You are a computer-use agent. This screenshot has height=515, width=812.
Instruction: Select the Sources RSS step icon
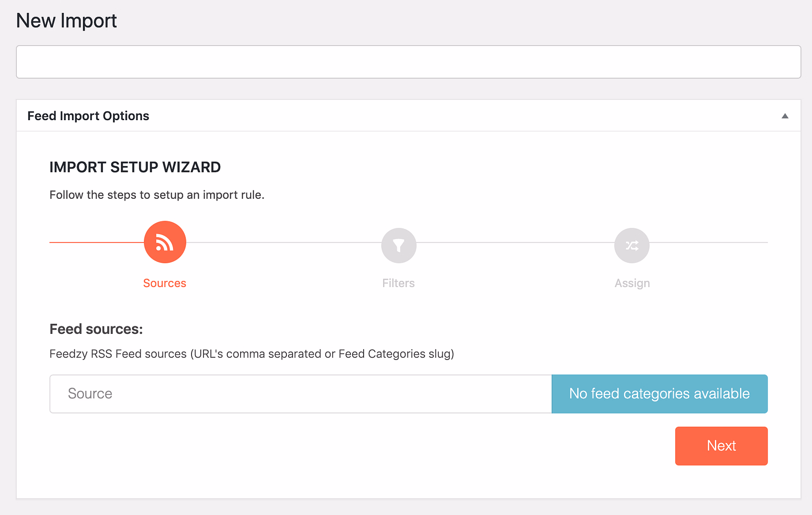coord(164,242)
